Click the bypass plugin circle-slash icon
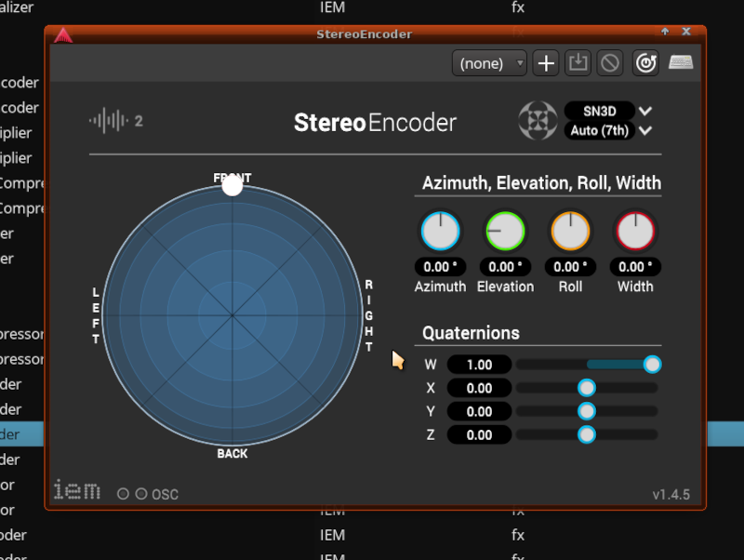The width and height of the screenshot is (744, 560). point(609,63)
